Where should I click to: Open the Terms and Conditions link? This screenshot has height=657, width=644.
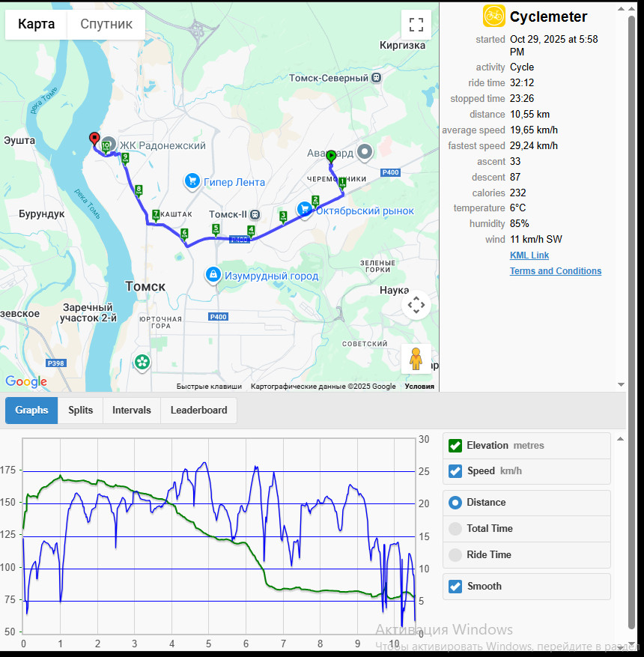point(555,271)
